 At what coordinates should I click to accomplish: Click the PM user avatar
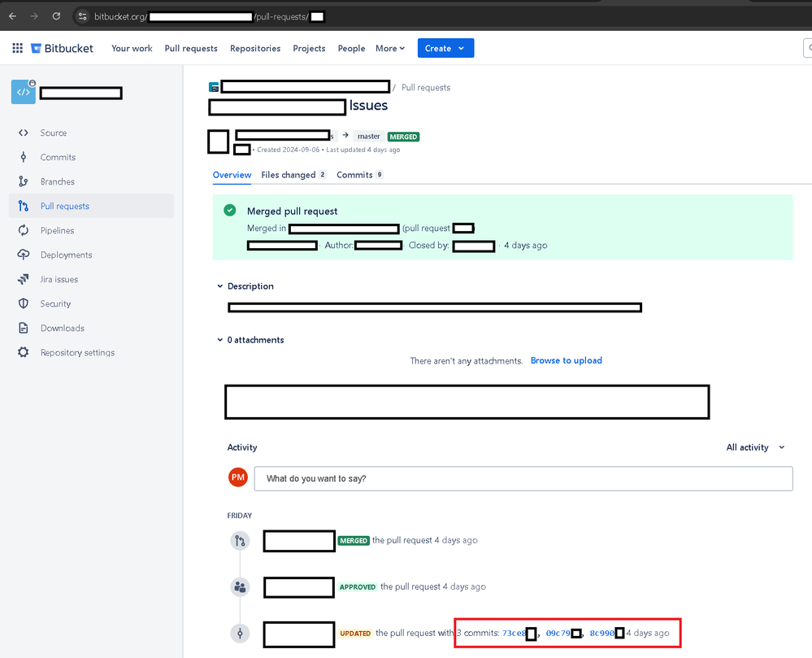[x=238, y=477]
